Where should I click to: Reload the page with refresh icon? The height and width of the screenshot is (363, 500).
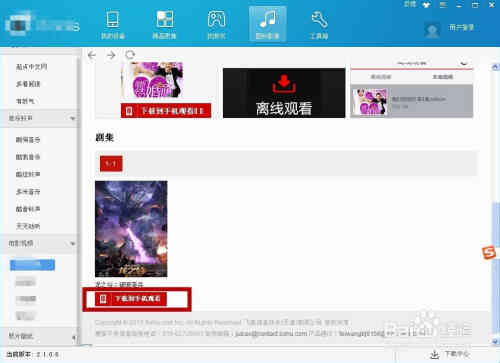coord(130,55)
